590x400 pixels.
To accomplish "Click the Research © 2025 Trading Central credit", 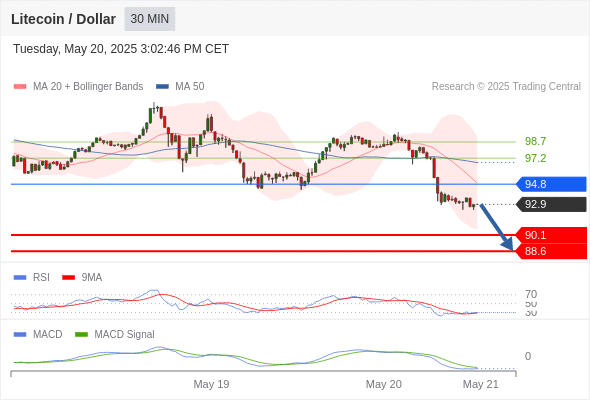I will 506,87.
